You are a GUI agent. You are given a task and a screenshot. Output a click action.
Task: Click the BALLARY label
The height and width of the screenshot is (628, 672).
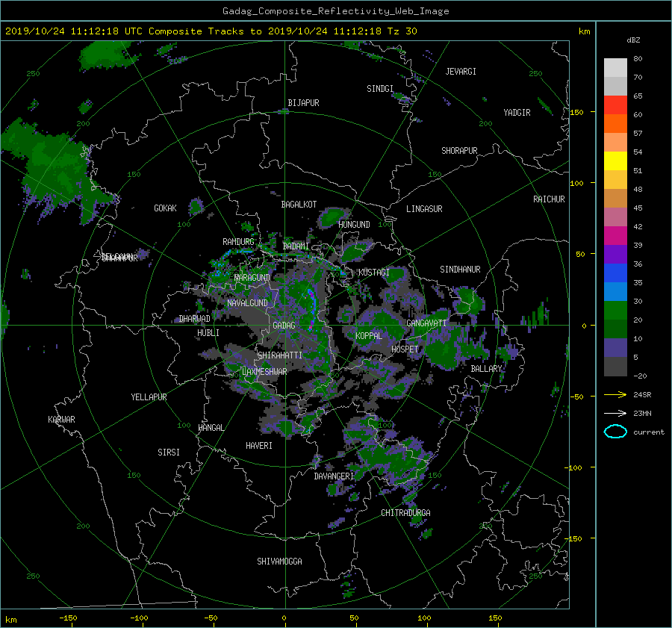pyautogui.click(x=486, y=369)
